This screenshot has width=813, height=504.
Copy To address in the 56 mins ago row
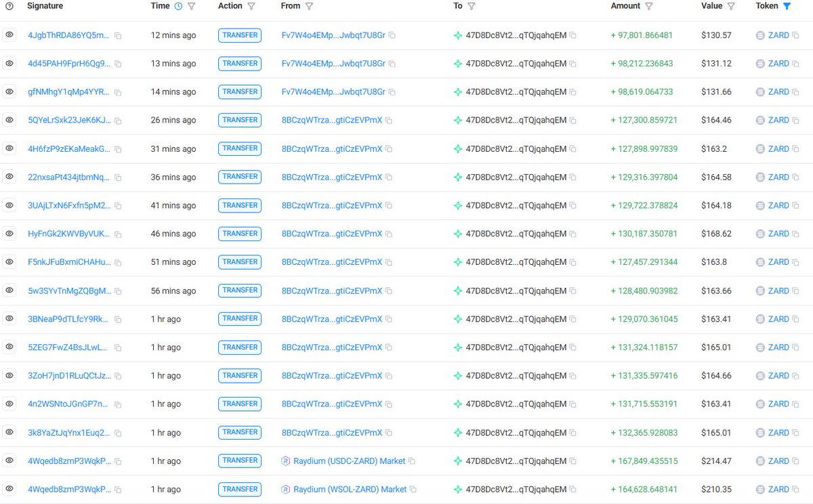pyautogui.click(x=573, y=291)
